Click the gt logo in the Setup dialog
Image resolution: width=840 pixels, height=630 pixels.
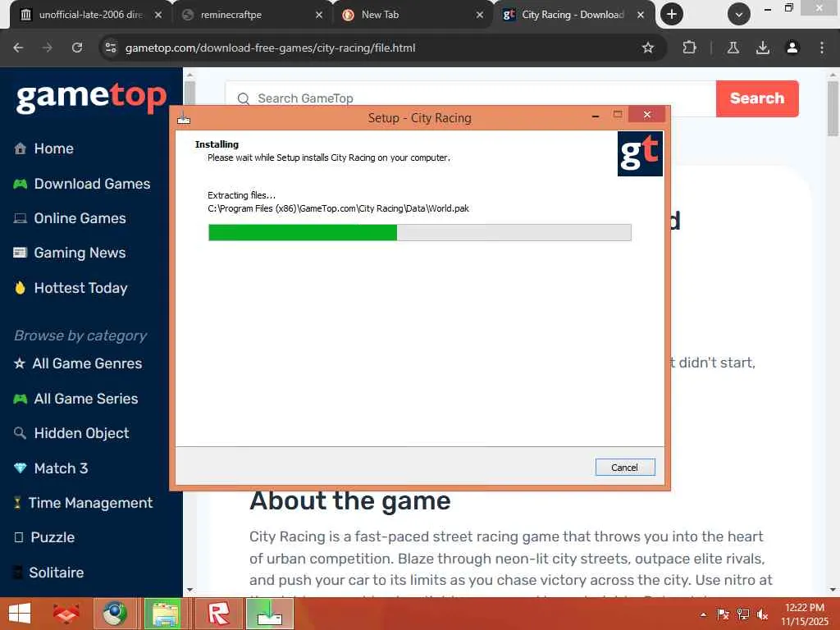coord(640,153)
